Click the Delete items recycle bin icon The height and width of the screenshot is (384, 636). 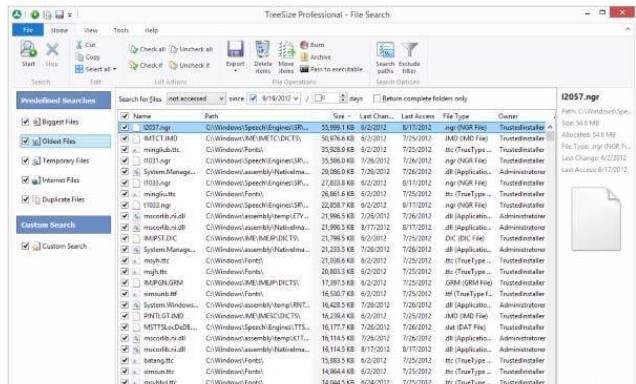coord(263,49)
